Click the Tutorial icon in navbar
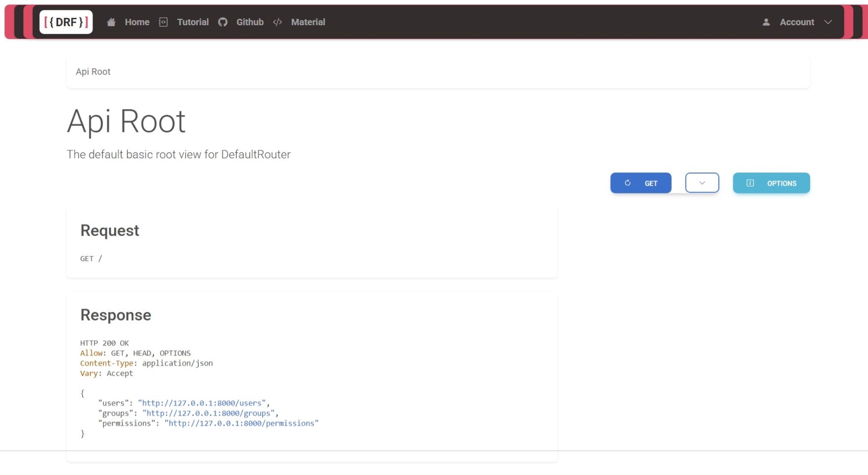The width and height of the screenshot is (868, 475). coord(163,22)
